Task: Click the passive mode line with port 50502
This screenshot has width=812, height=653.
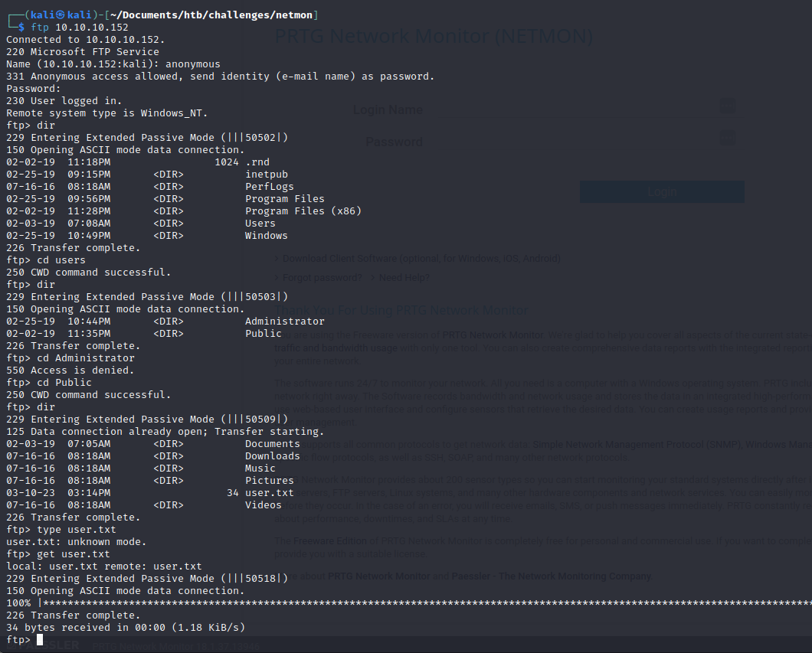Action: tap(146, 138)
